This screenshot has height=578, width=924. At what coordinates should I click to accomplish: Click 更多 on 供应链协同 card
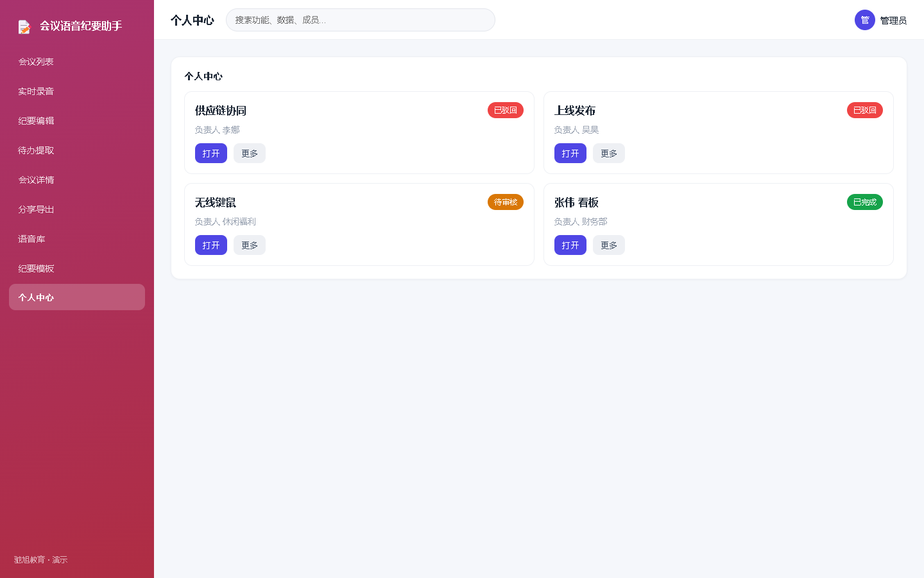[x=250, y=153]
